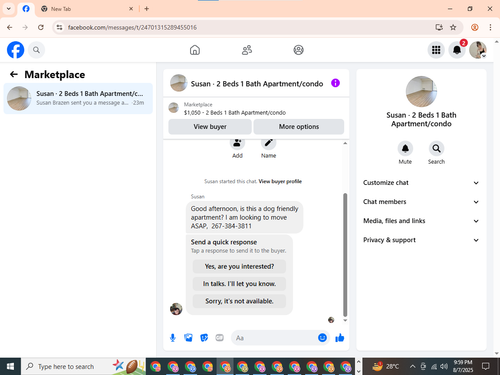Open taskbar clock showing 9:59 PM
500x375 pixels.
click(463, 366)
